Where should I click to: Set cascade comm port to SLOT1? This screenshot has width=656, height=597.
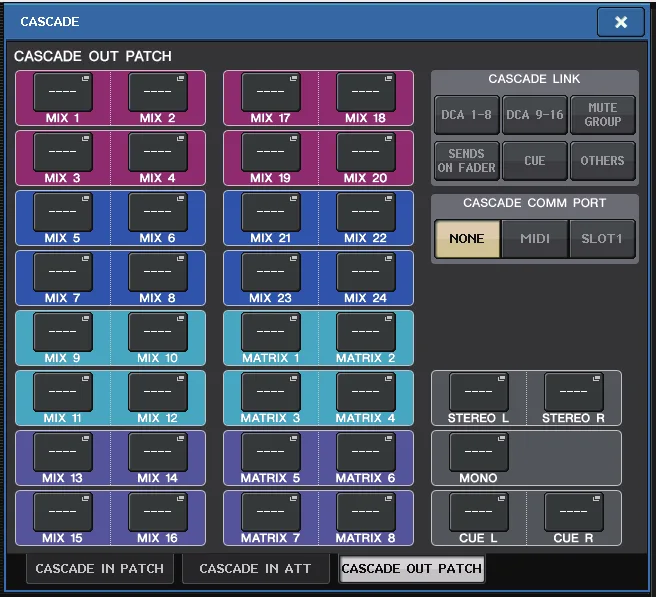point(602,239)
